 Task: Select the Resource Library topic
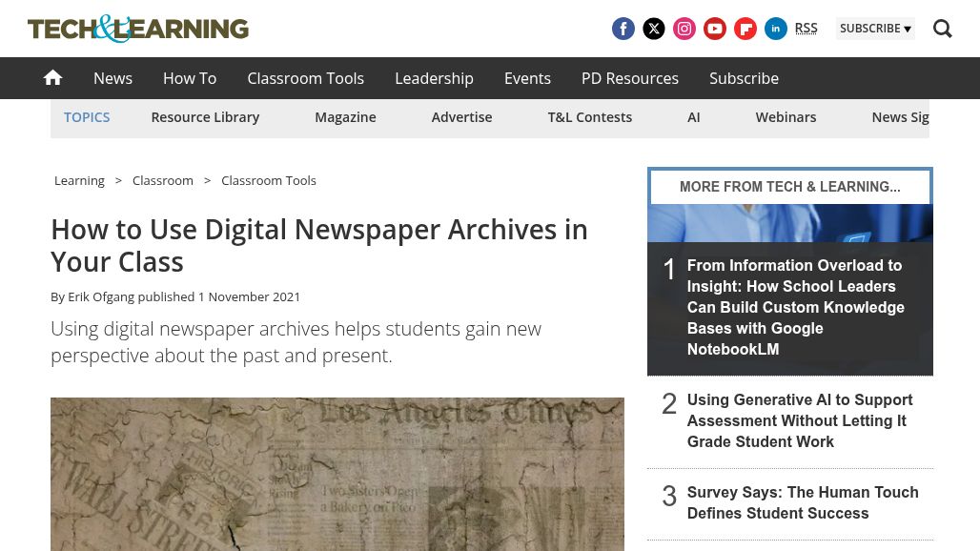click(x=205, y=117)
